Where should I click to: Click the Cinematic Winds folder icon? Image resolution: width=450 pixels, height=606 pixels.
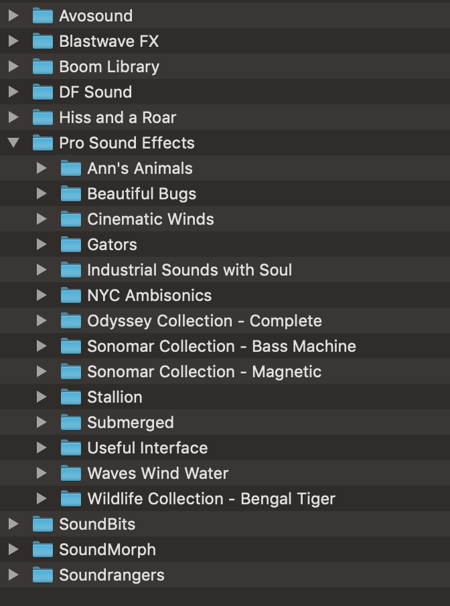point(71,219)
